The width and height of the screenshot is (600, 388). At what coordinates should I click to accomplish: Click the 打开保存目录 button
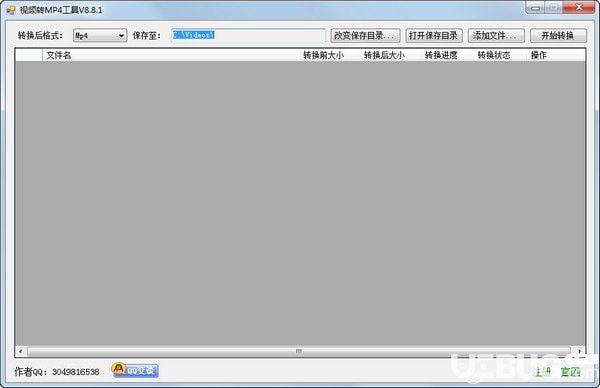[x=434, y=36]
